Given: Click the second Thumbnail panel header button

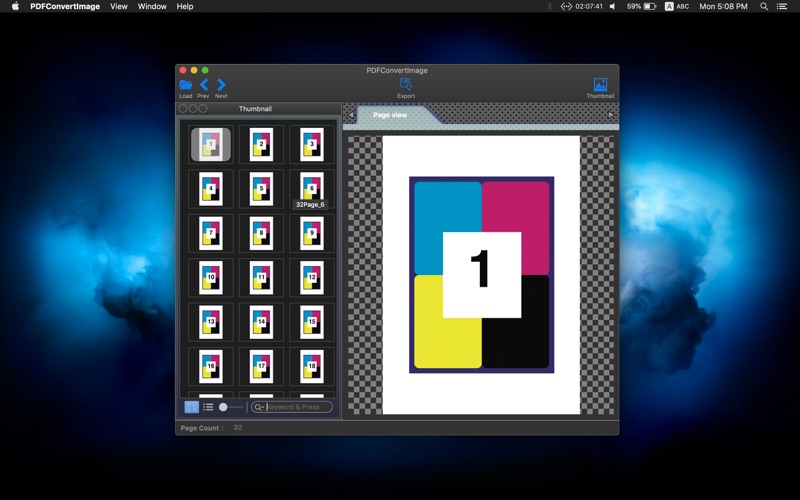Looking at the screenshot, I should [193, 109].
